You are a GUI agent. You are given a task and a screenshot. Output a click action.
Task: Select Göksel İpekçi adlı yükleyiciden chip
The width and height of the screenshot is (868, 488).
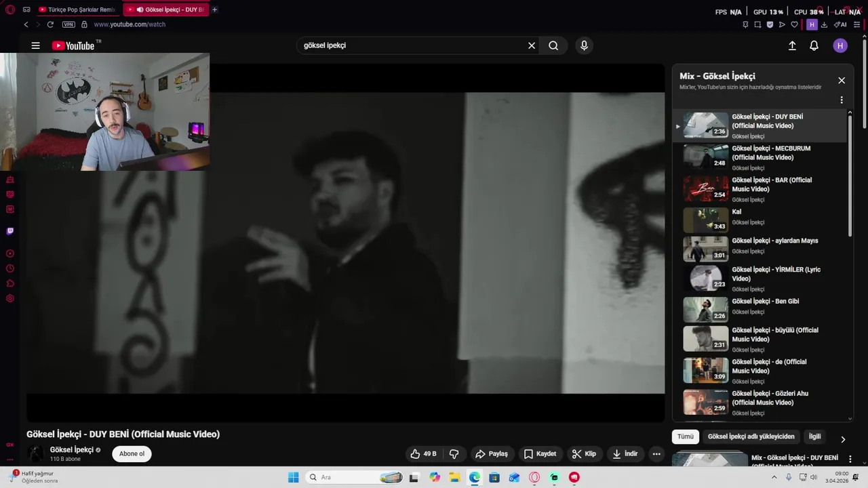point(751,436)
